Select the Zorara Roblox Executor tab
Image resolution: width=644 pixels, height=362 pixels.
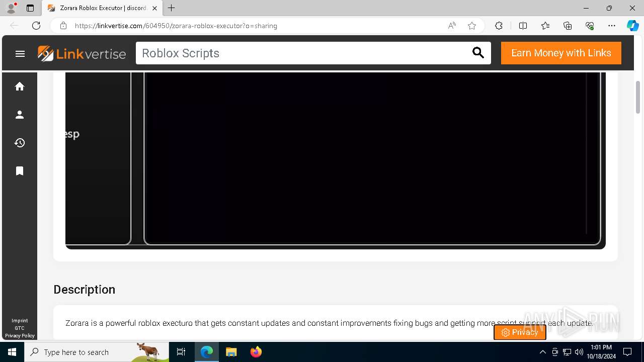click(x=102, y=8)
